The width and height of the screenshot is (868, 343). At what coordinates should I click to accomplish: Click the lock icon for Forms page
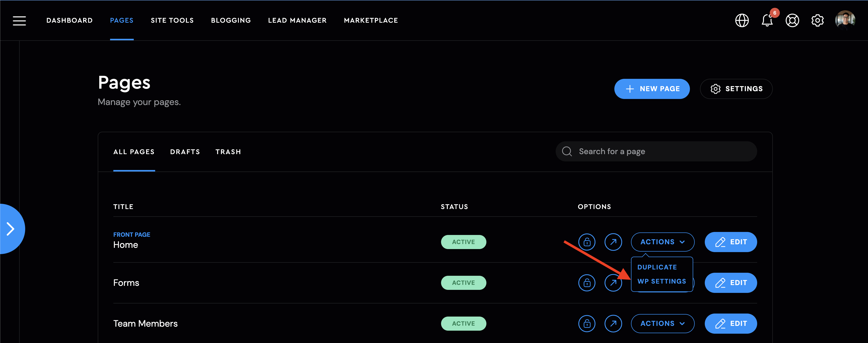click(587, 283)
